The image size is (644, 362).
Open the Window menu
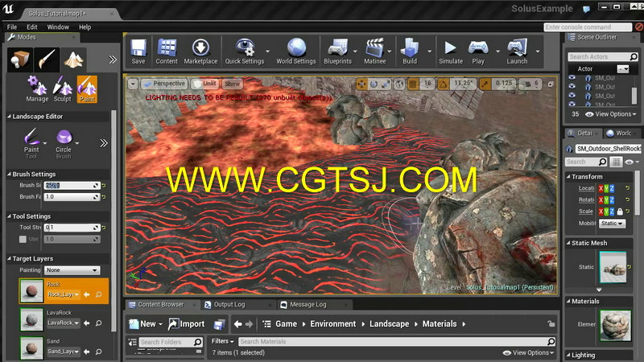[x=58, y=27]
